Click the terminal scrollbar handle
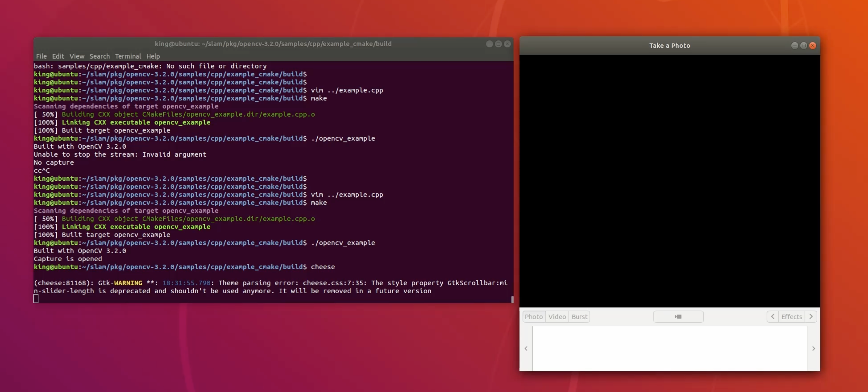 click(x=512, y=299)
